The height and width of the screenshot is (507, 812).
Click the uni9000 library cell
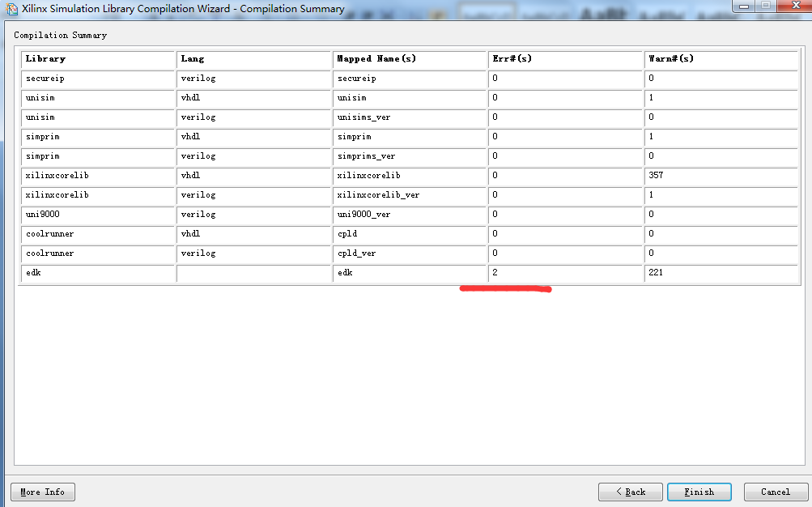(x=97, y=215)
